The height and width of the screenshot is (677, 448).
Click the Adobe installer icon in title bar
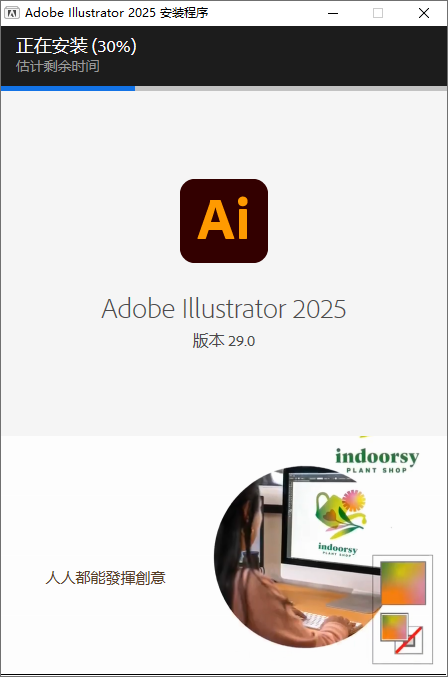(12, 13)
